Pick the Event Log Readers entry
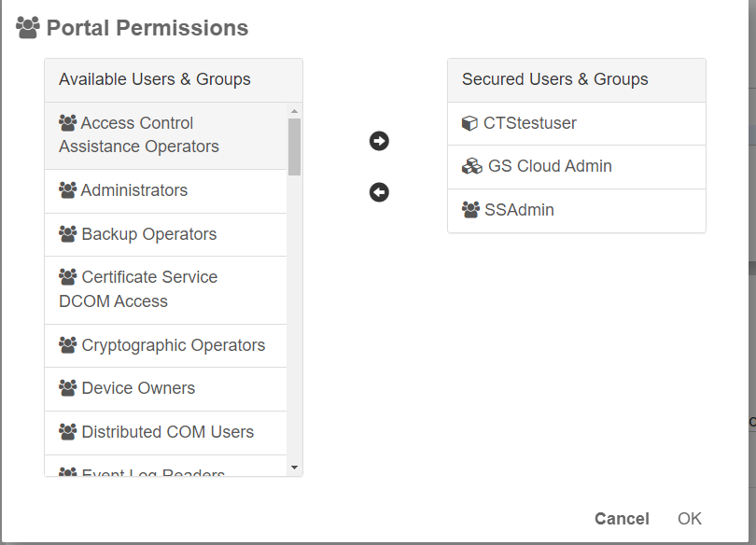Viewport: 756px width, 545px height. pyautogui.click(x=153, y=470)
